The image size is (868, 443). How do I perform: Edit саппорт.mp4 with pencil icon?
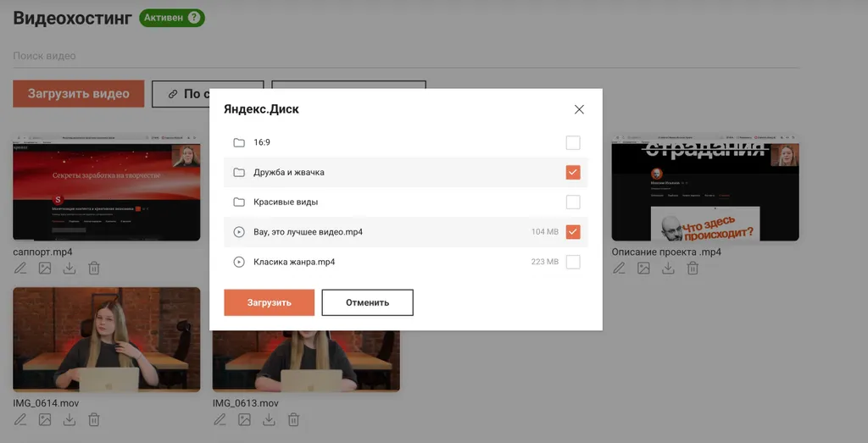coord(20,269)
